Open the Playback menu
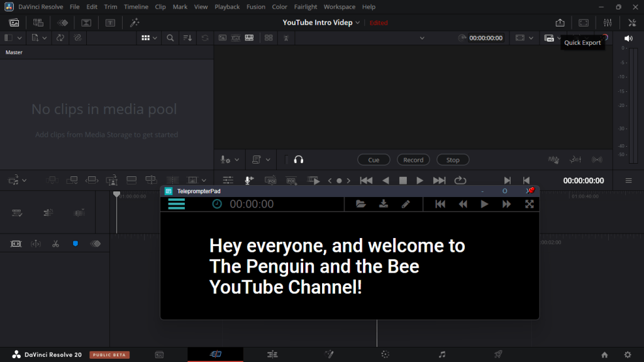644x362 pixels. [227, 7]
